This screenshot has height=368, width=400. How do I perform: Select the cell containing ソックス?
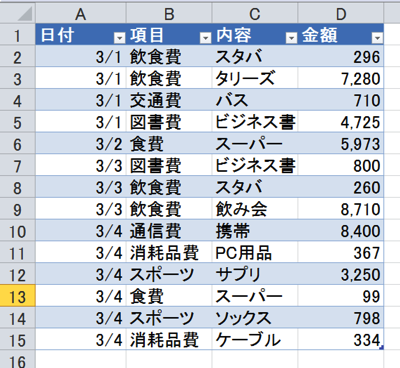pyautogui.click(x=255, y=318)
